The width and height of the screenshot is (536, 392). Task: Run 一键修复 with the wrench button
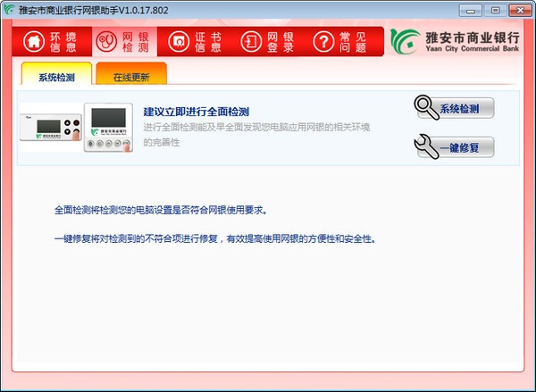pyautogui.click(x=455, y=147)
